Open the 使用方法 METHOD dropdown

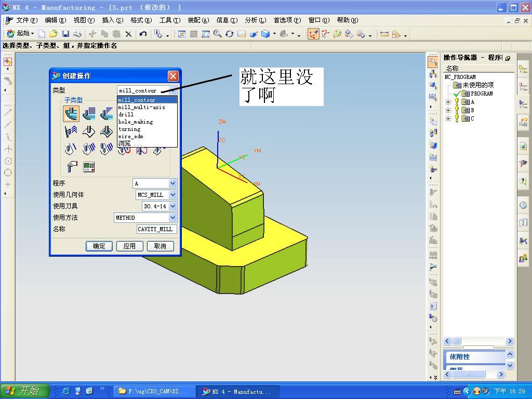[x=172, y=218]
